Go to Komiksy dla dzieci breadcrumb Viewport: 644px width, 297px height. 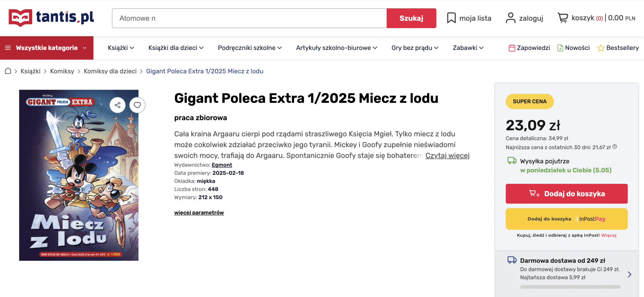[110, 71]
